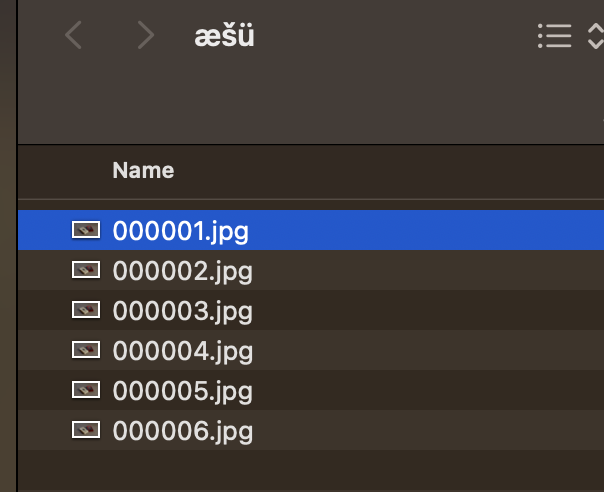Image resolution: width=604 pixels, height=492 pixels.
Task: Click the thumbnail icon of 000006.jpg
Action: tap(87, 431)
